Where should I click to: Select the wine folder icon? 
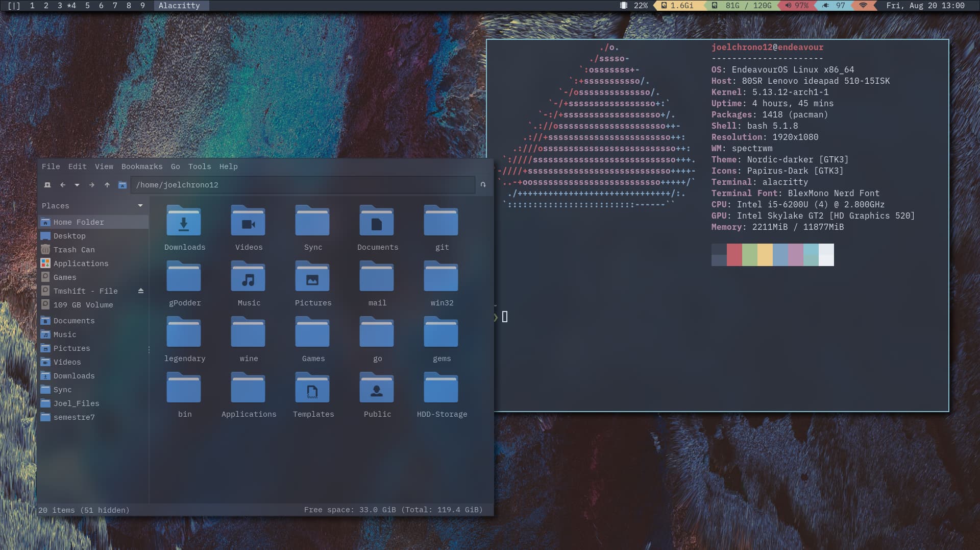point(248,332)
